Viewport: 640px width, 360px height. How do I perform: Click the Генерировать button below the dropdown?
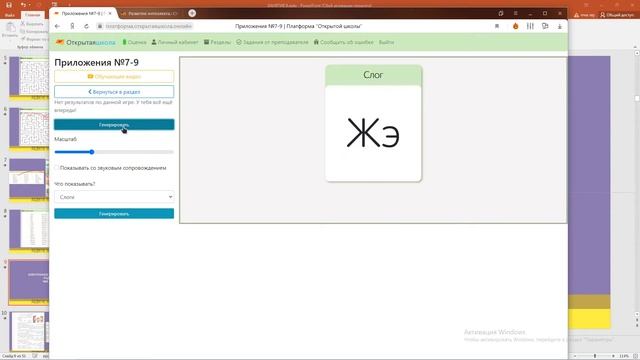click(x=114, y=213)
